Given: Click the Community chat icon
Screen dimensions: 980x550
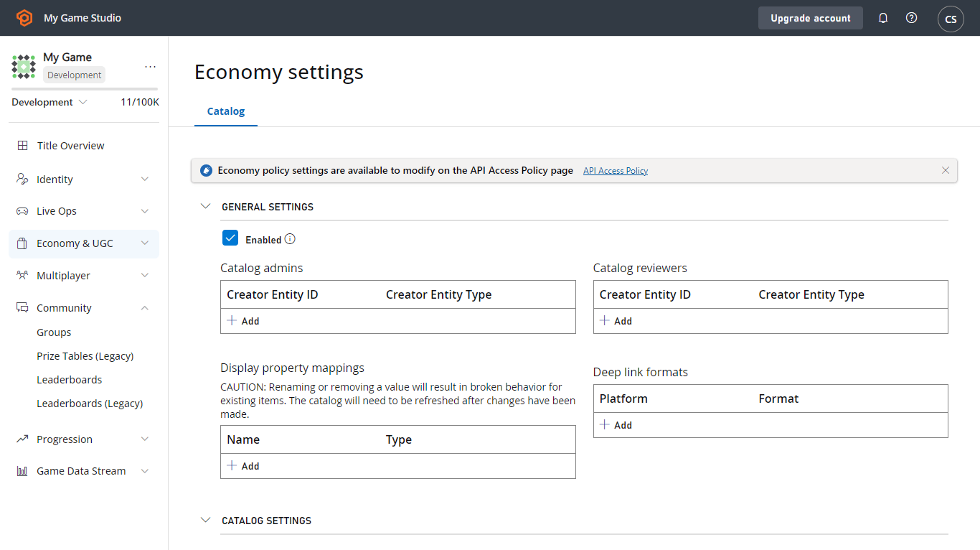Looking at the screenshot, I should [22, 308].
